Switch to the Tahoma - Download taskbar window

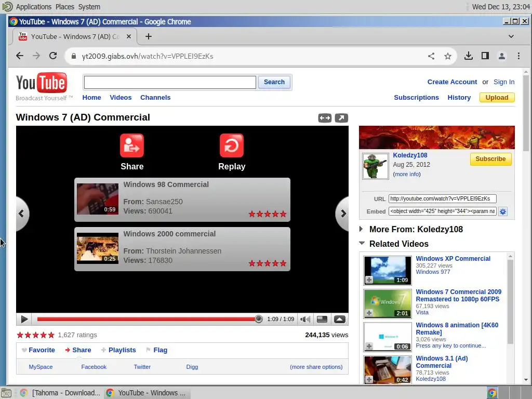point(60,393)
